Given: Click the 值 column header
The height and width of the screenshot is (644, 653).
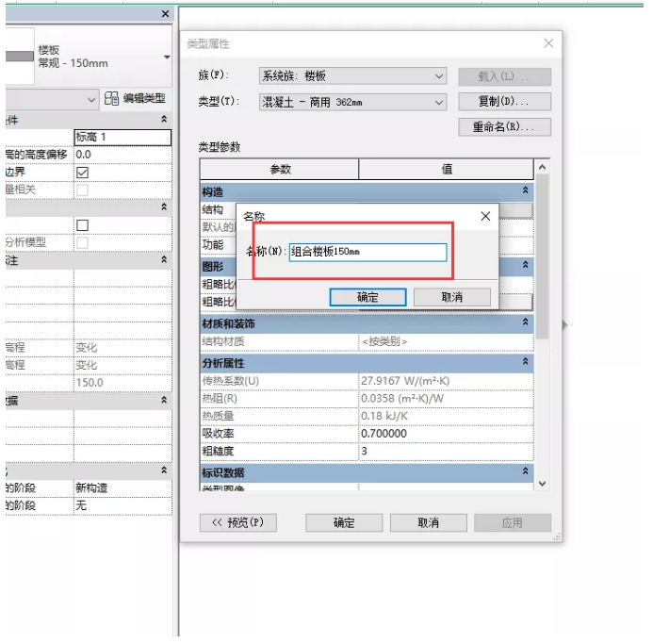Looking at the screenshot, I should tap(446, 169).
